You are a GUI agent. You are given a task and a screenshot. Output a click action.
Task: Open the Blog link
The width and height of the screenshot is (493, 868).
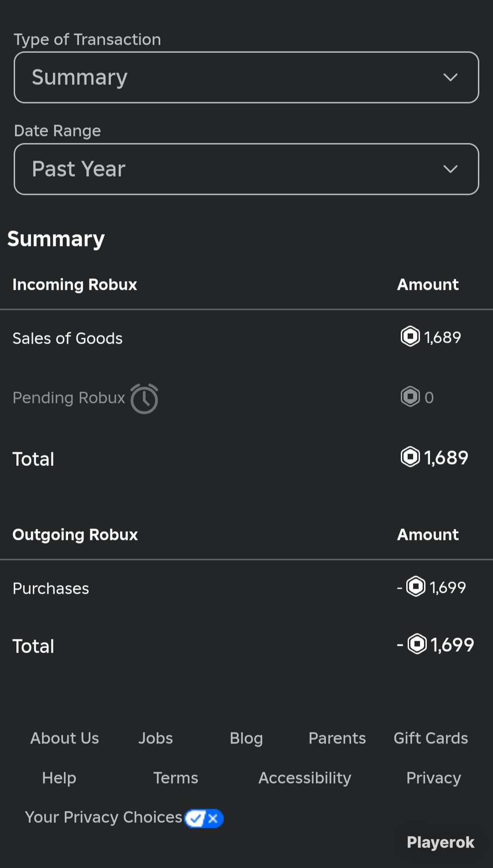pos(246,738)
